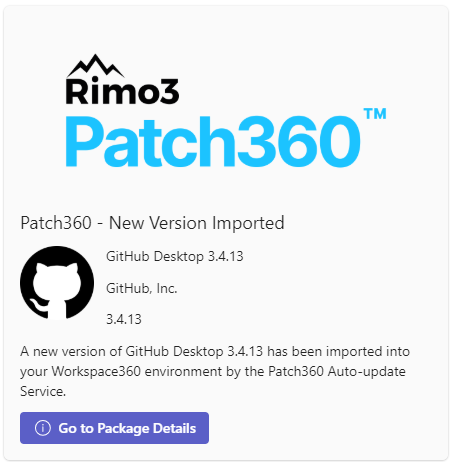
Task: Click the info icon in the purple button
Action: (43, 428)
